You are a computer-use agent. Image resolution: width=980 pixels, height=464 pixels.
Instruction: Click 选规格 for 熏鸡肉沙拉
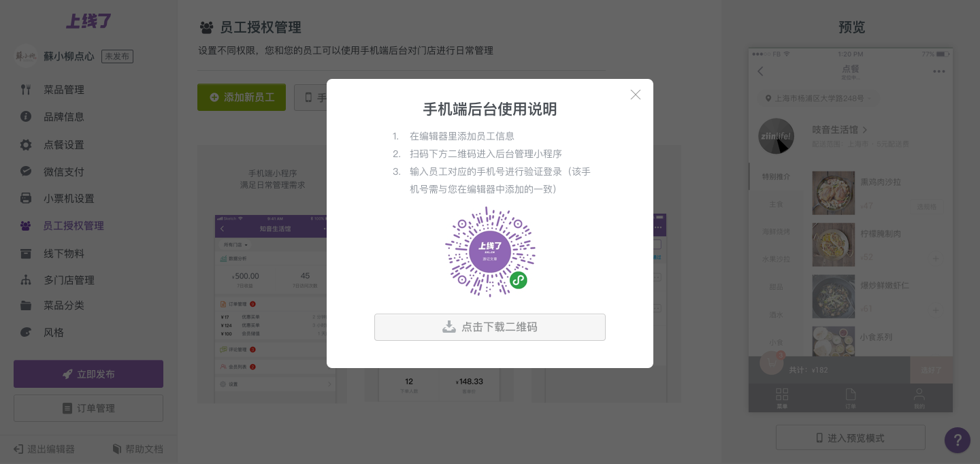(x=927, y=206)
